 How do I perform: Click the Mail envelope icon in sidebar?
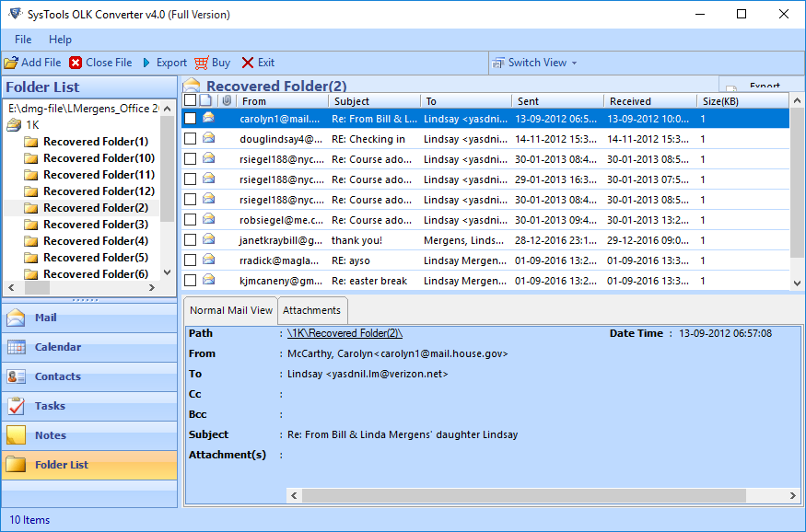coord(16,318)
